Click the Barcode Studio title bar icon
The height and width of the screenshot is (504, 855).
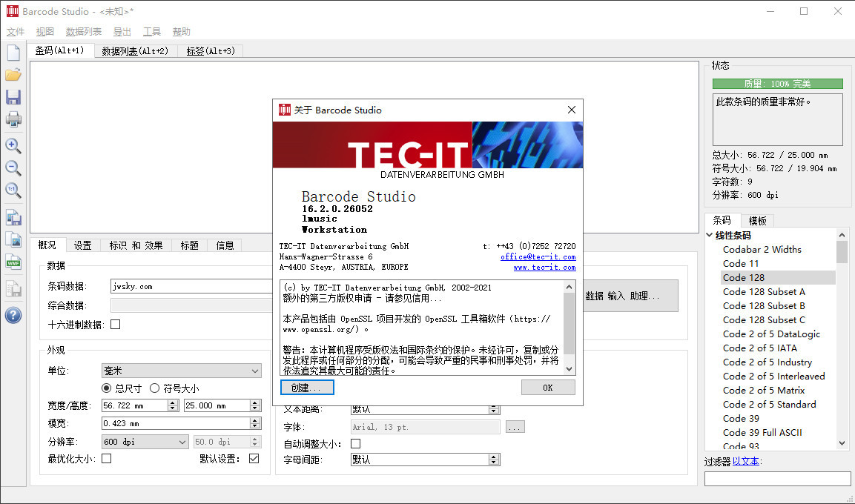click(x=12, y=11)
